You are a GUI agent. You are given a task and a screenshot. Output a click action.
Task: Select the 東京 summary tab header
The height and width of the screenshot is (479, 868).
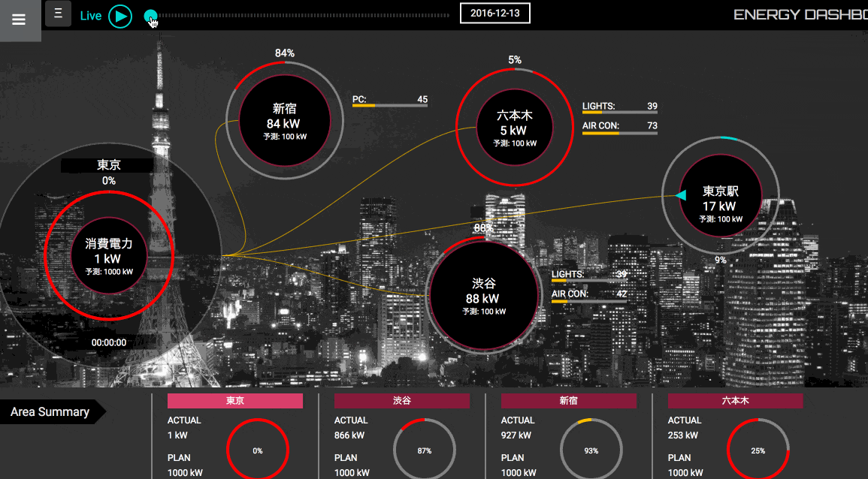click(x=235, y=401)
